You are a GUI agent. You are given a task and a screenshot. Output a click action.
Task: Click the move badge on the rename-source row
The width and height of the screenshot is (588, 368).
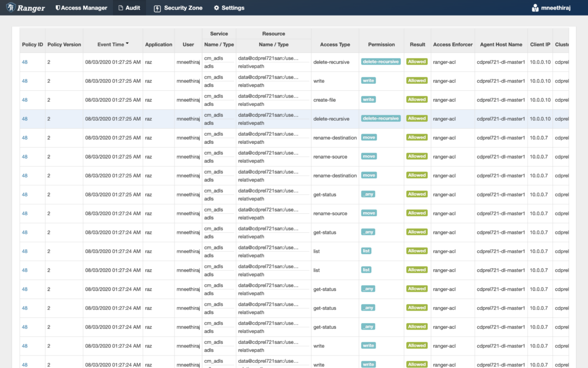[x=369, y=156]
